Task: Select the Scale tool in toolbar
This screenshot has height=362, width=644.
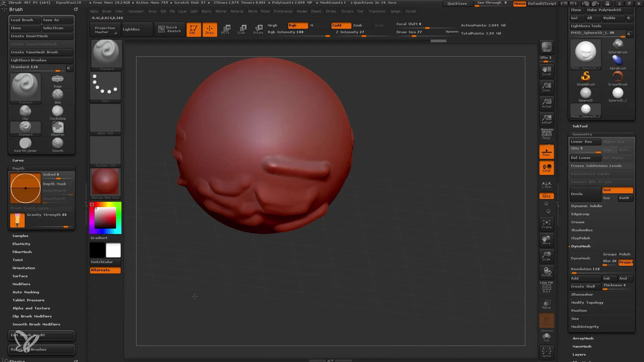Action: coord(241,29)
